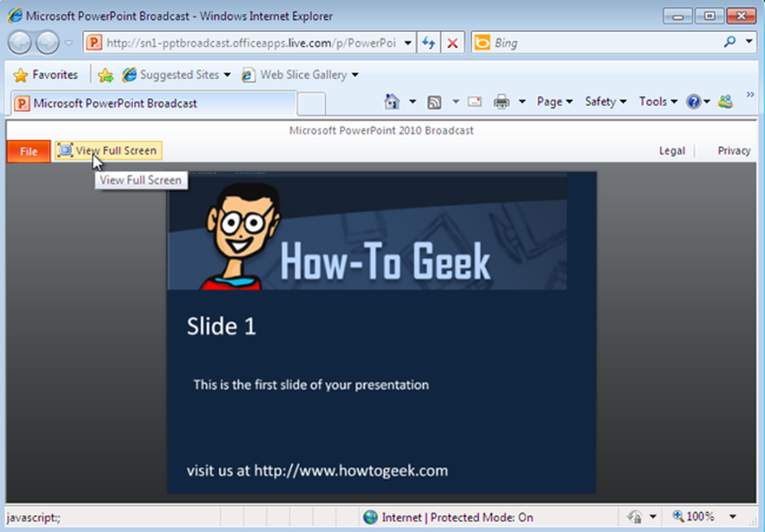The width and height of the screenshot is (765, 532).
Task: Open the Page menu
Action: tap(555, 102)
